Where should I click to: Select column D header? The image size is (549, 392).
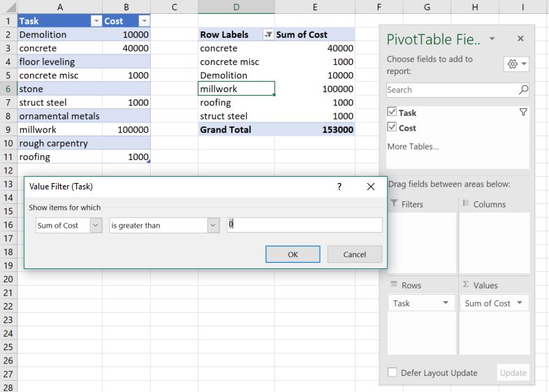pos(236,7)
